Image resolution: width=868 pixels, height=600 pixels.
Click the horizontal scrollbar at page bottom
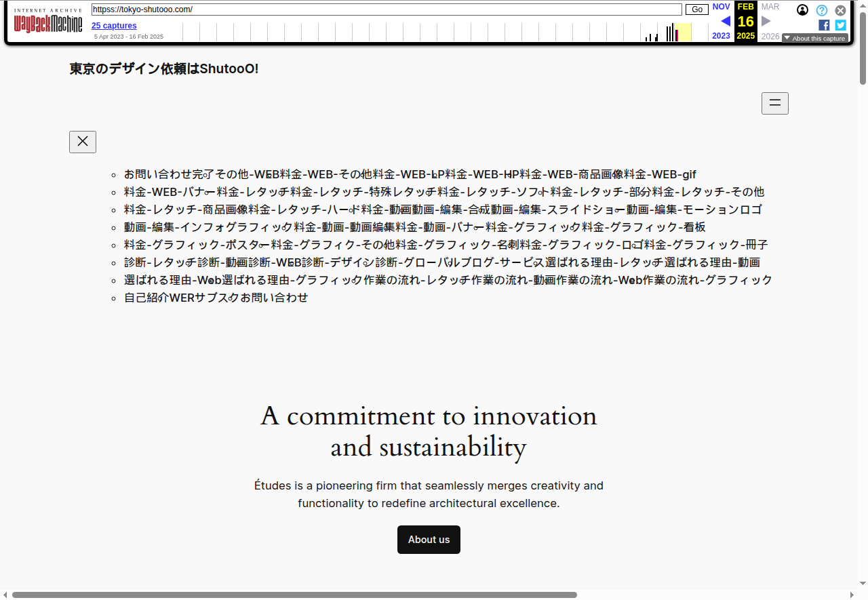(x=294, y=595)
